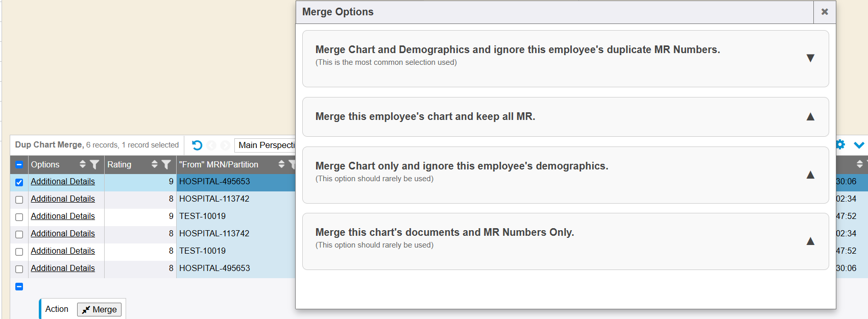Open the Main Perspective dropdown

coord(266,145)
